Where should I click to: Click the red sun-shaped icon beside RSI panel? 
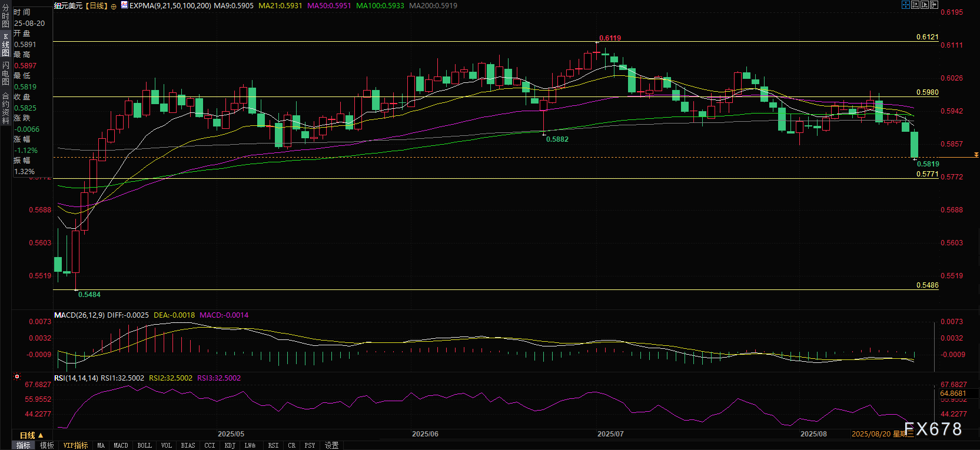17,376
